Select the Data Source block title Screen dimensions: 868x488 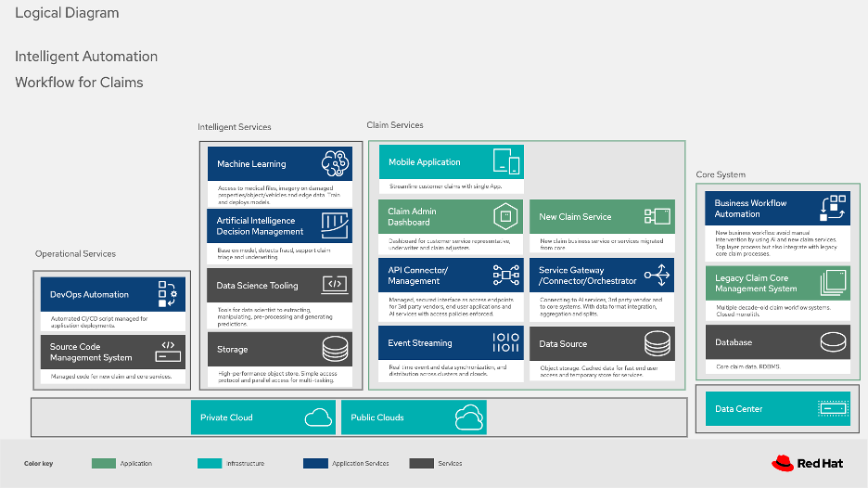562,344
